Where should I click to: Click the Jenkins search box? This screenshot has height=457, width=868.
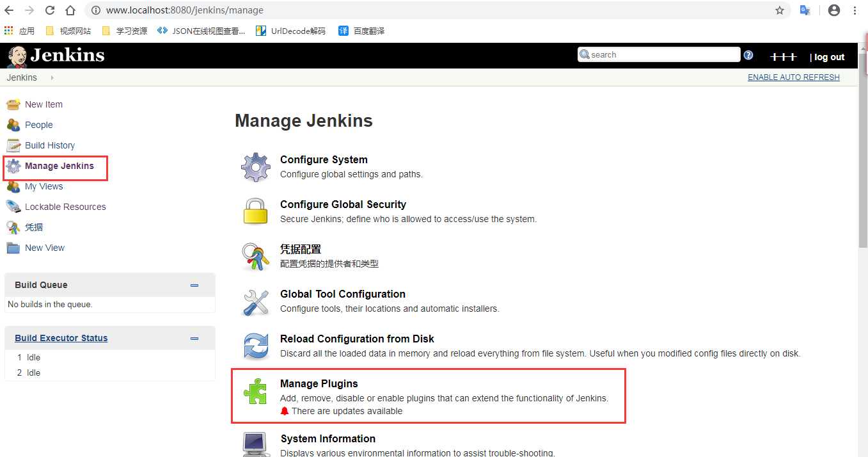pyautogui.click(x=659, y=54)
